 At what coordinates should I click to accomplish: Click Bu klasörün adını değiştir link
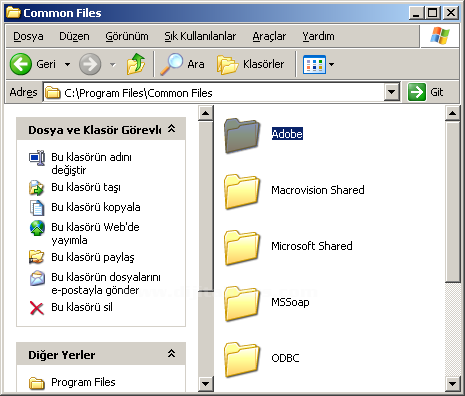(91, 163)
